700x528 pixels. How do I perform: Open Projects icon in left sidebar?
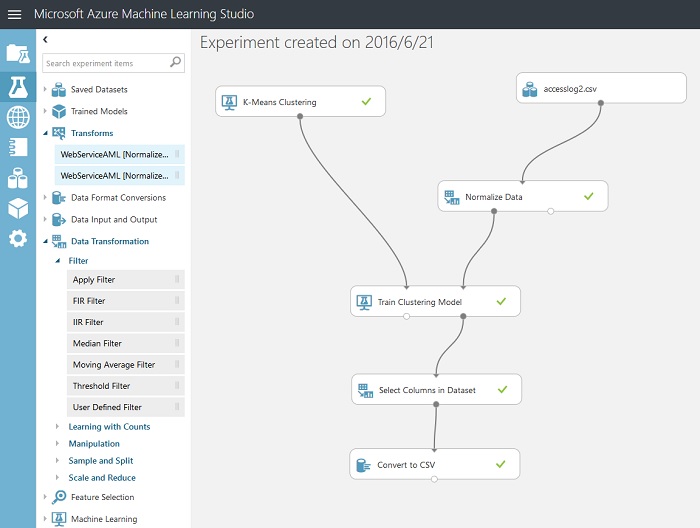[x=18, y=54]
